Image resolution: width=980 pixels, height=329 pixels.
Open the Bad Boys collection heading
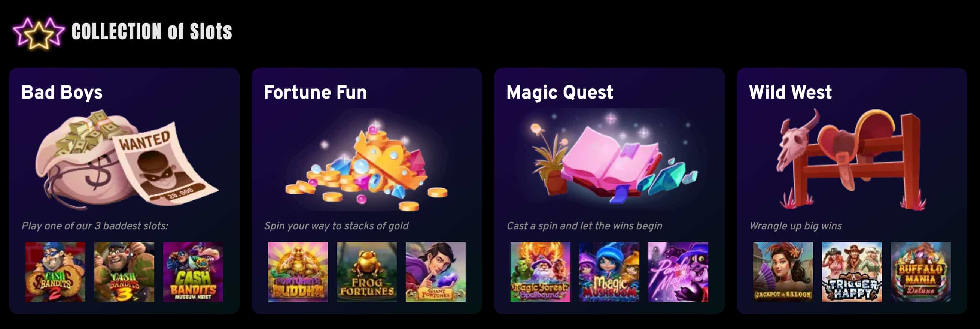coord(62,93)
